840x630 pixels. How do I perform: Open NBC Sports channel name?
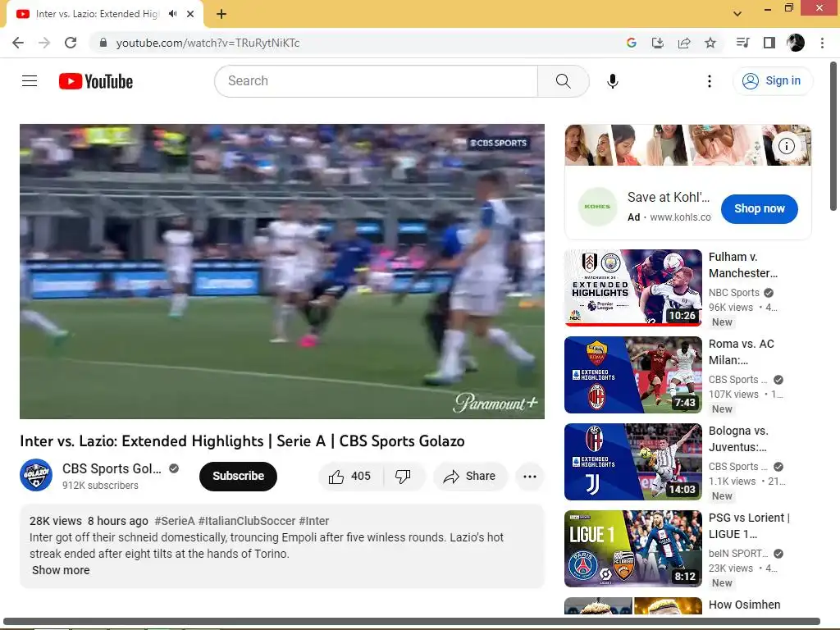[x=734, y=293]
